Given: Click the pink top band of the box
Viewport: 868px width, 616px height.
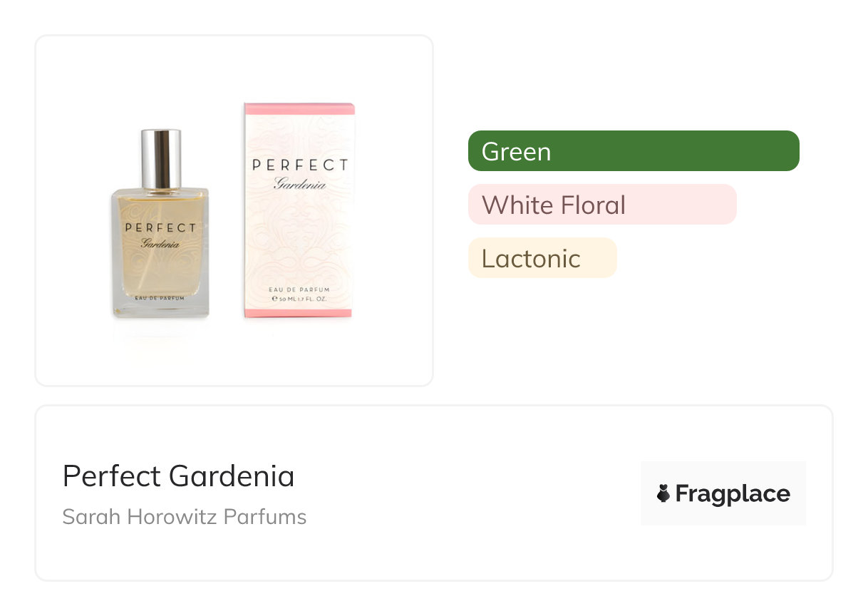Looking at the screenshot, I should tap(299, 108).
